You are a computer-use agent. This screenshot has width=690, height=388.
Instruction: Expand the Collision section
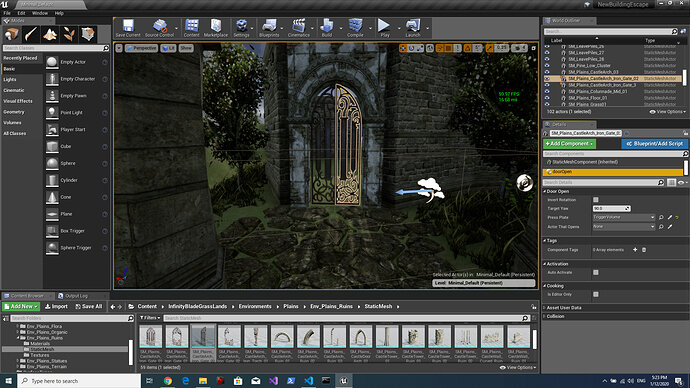[x=545, y=316]
